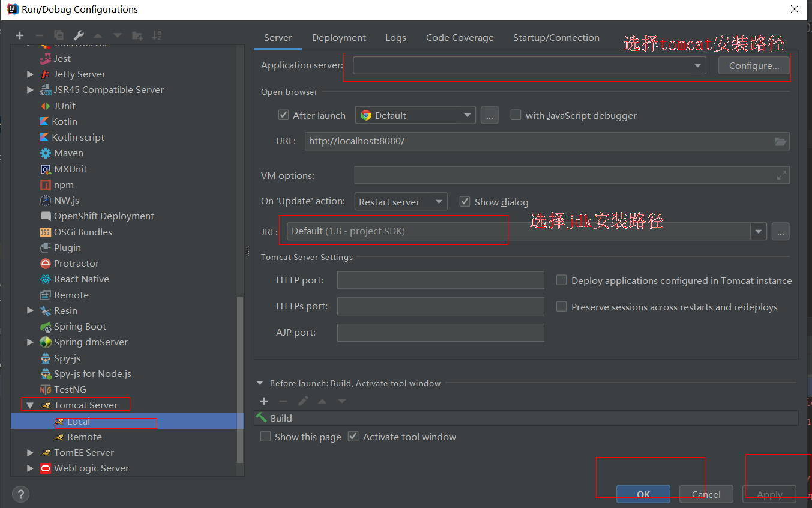This screenshot has width=812, height=508.
Task: Click the VM options field
Action: click(571, 175)
